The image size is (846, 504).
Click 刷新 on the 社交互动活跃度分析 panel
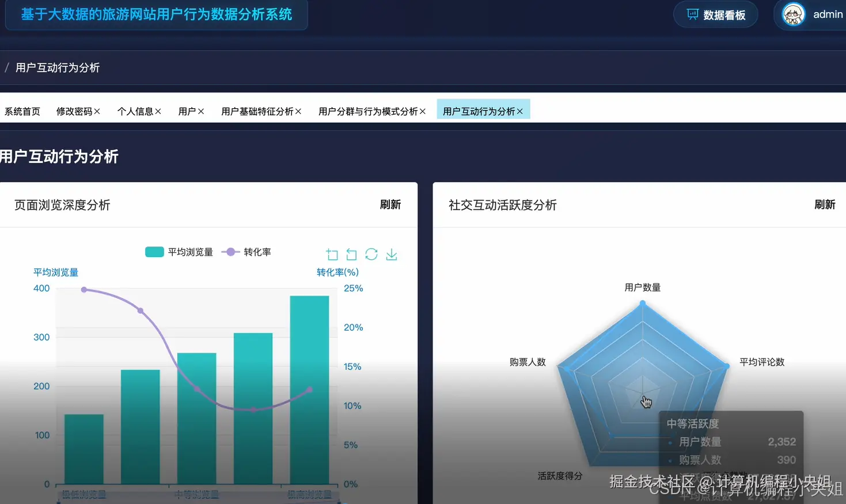pos(825,204)
